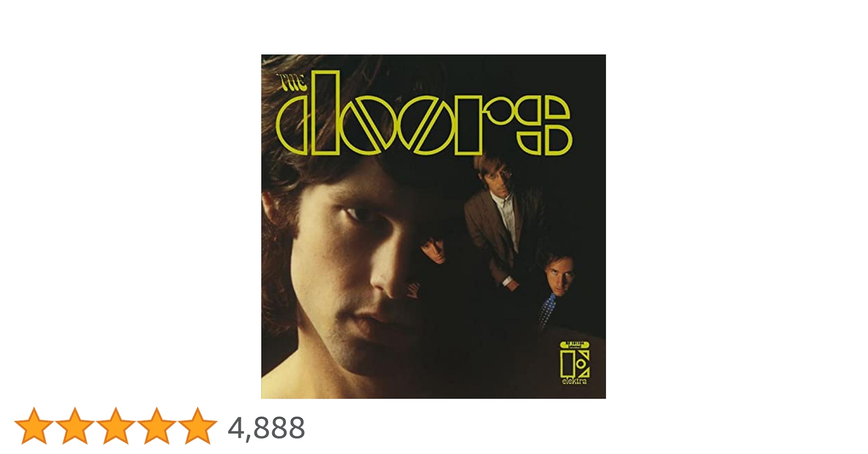
Task: Open The Doors album cover image
Action: tap(433, 227)
